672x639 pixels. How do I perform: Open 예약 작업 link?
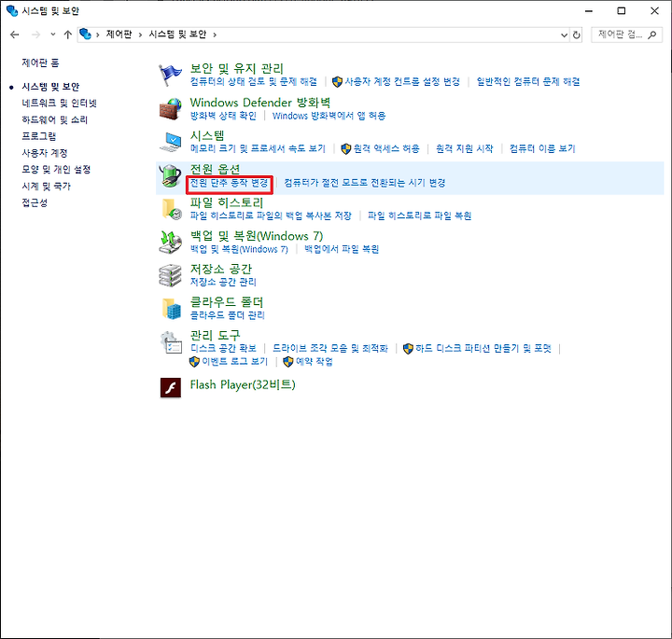(x=314, y=361)
